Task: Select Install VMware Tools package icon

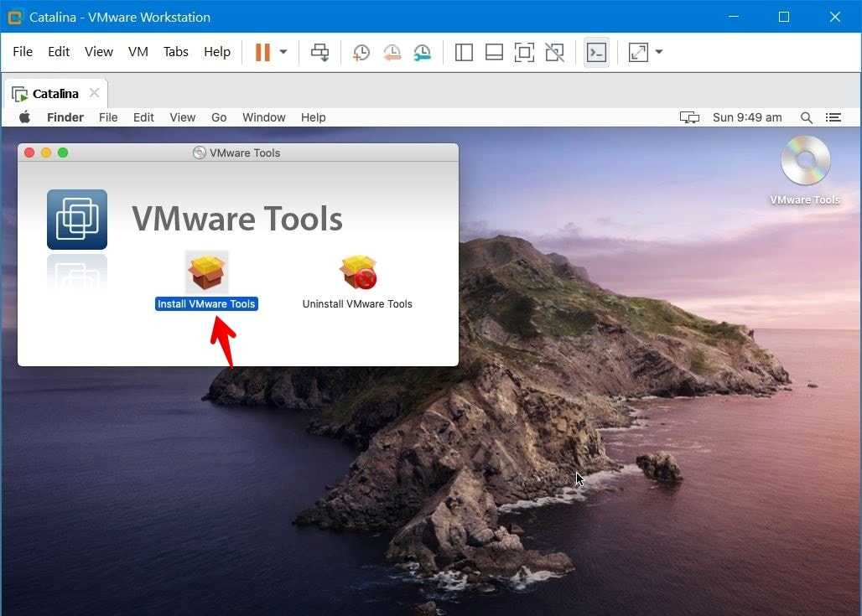Action: click(x=207, y=272)
